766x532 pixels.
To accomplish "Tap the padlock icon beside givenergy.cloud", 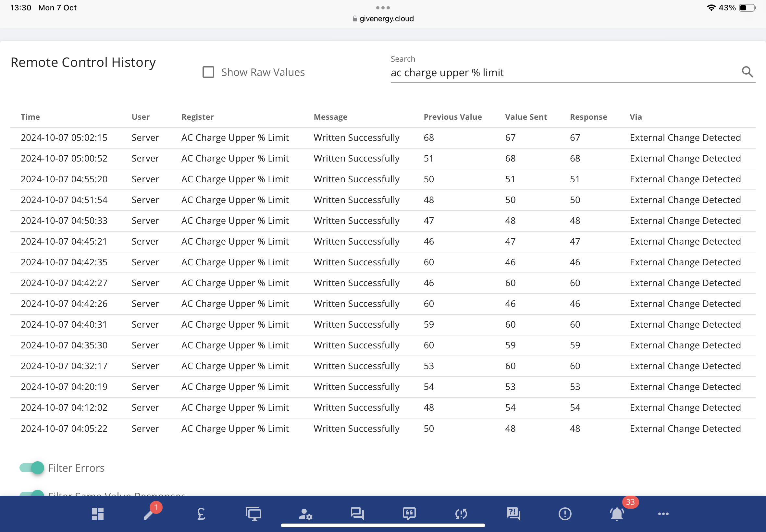I will 355,19.
